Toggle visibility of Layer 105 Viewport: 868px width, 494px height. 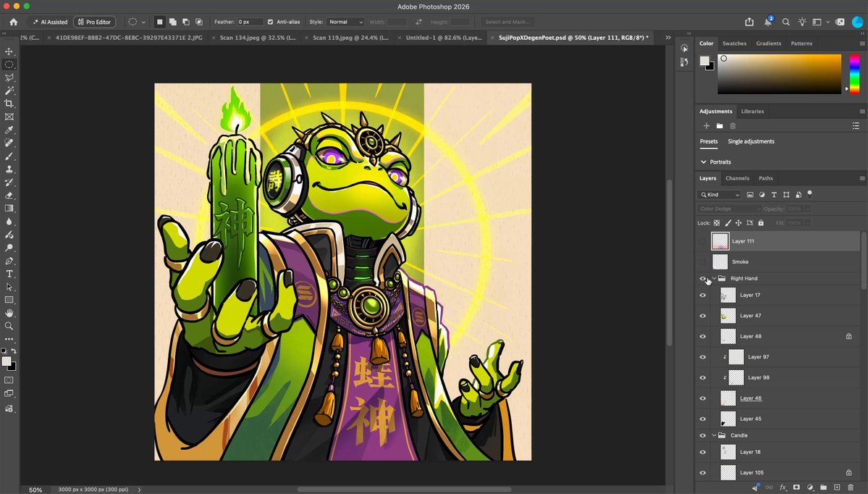703,472
